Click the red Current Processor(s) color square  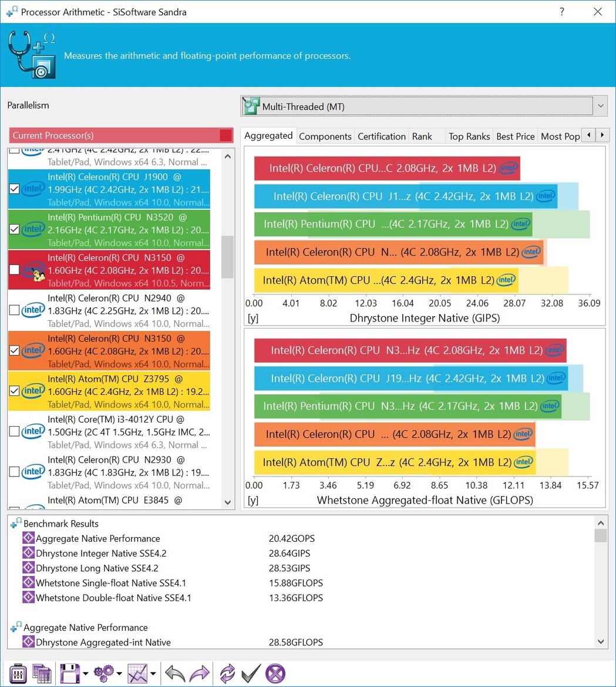pyautogui.click(x=226, y=135)
